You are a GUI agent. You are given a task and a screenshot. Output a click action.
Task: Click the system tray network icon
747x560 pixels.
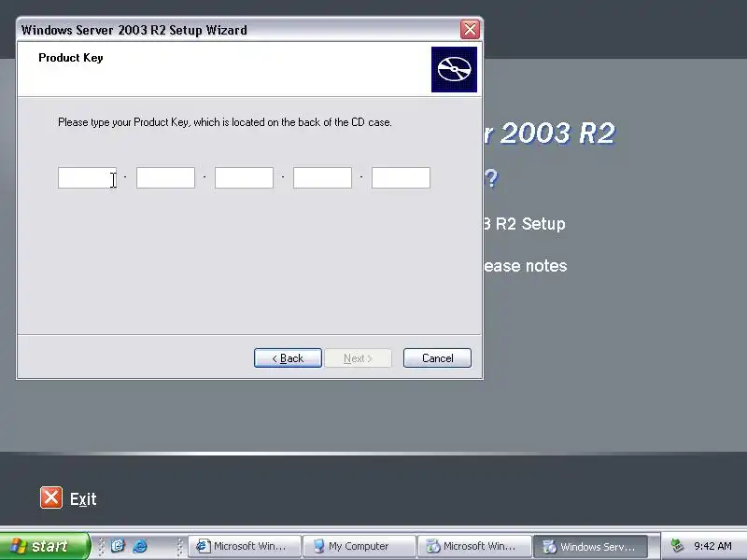[x=677, y=546]
